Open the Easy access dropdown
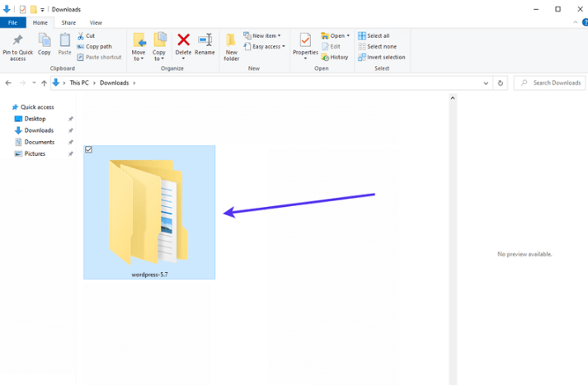Viewport: 588px width, 385px height. coord(264,46)
